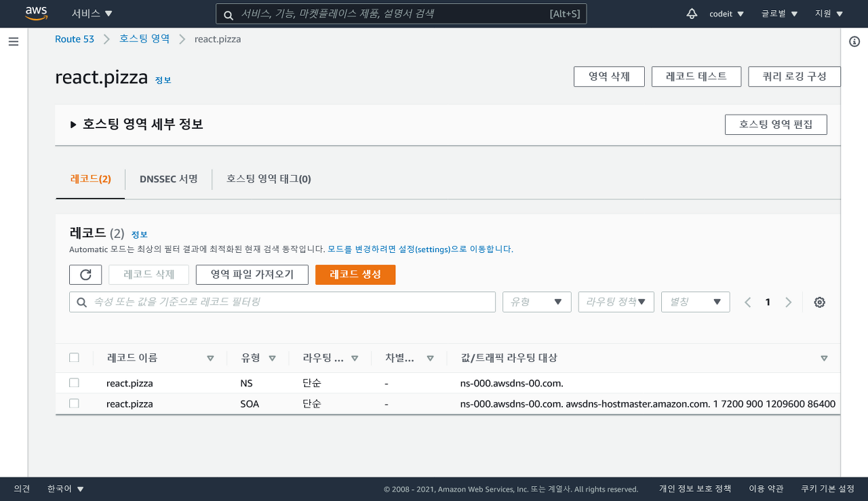Open 쿠키 기본 설정 footer link
Screen dimensions: 868x501
tap(827, 489)
